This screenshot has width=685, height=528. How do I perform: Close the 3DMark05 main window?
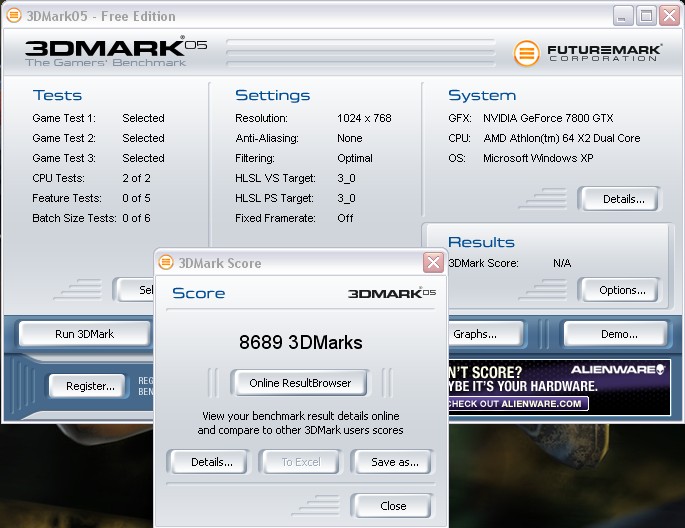point(669,16)
